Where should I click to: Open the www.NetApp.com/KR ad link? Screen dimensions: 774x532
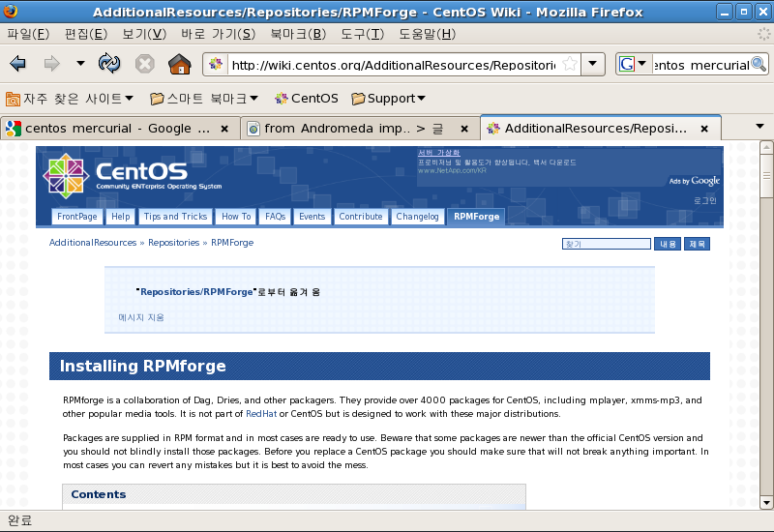(x=452, y=171)
